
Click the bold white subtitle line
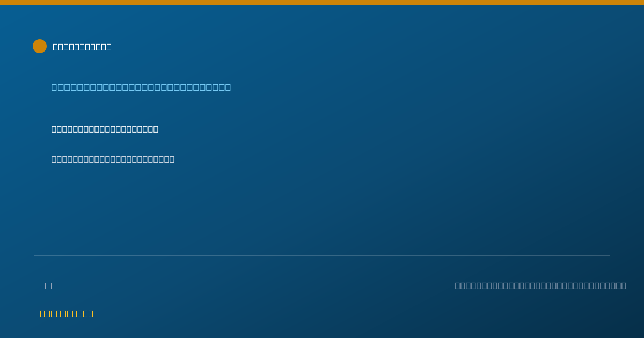105,129
